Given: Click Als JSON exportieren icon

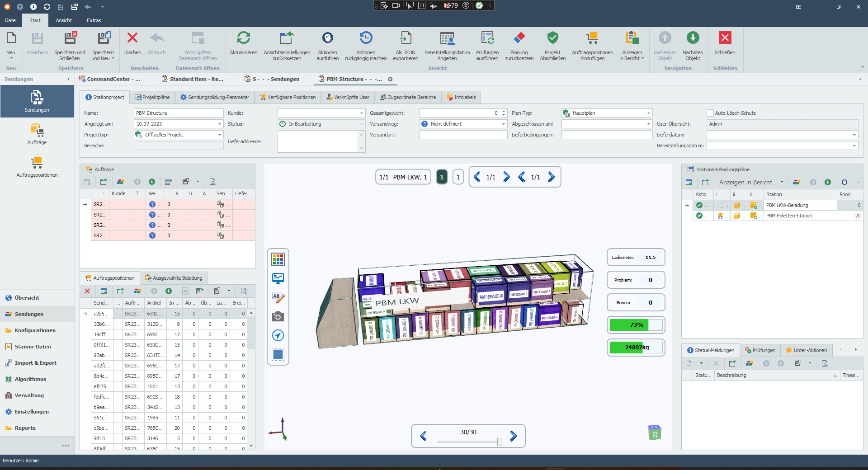Looking at the screenshot, I should click(405, 38).
